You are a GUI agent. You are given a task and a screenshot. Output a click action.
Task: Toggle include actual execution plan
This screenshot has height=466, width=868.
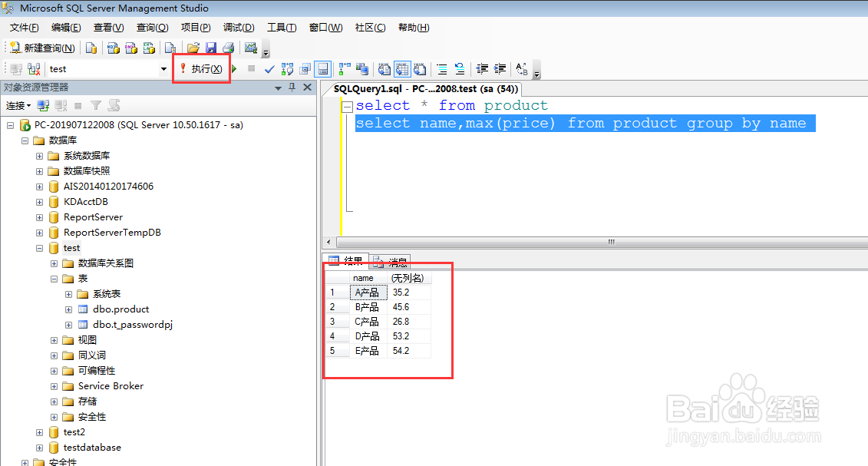(x=345, y=69)
